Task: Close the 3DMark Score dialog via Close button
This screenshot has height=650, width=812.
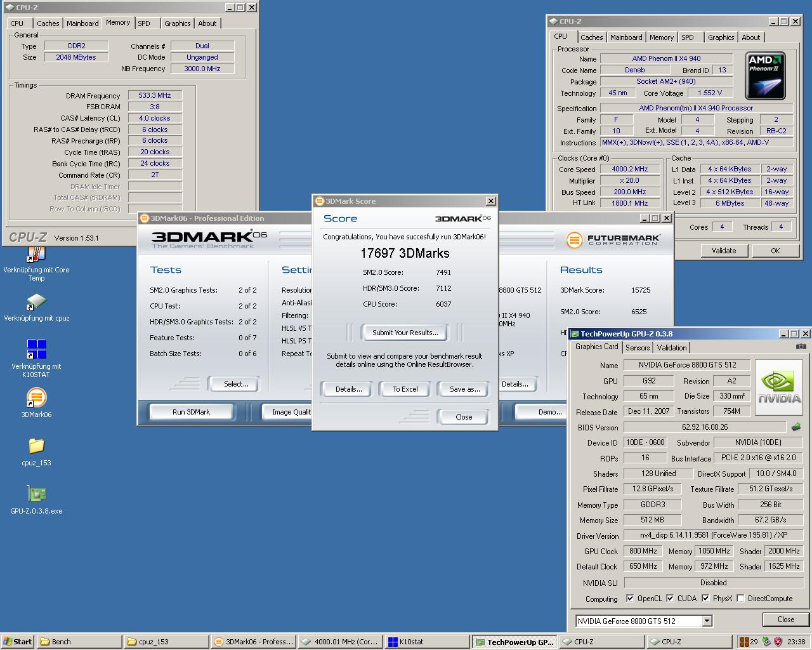Action: coord(464,417)
